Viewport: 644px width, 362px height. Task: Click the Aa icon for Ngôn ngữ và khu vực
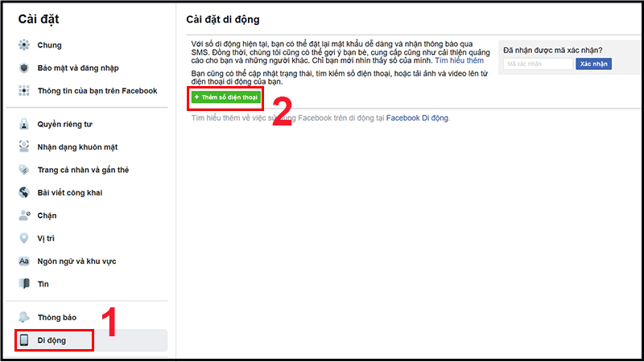24,261
